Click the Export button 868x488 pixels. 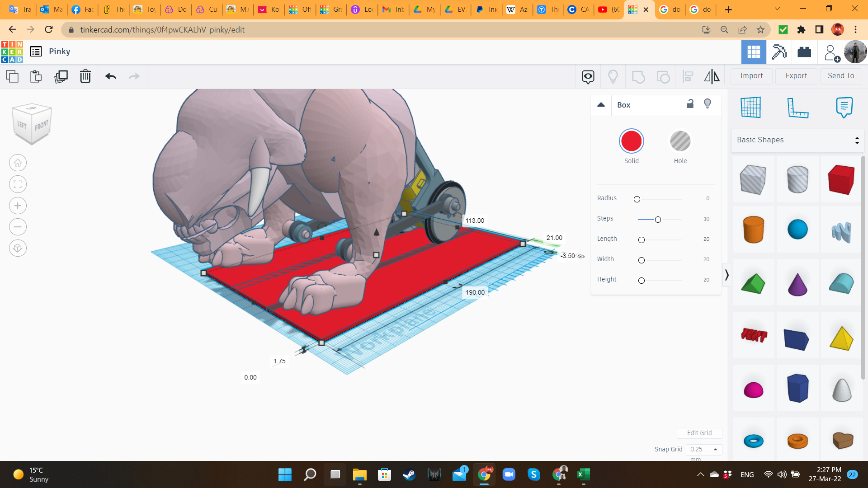(796, 76)
